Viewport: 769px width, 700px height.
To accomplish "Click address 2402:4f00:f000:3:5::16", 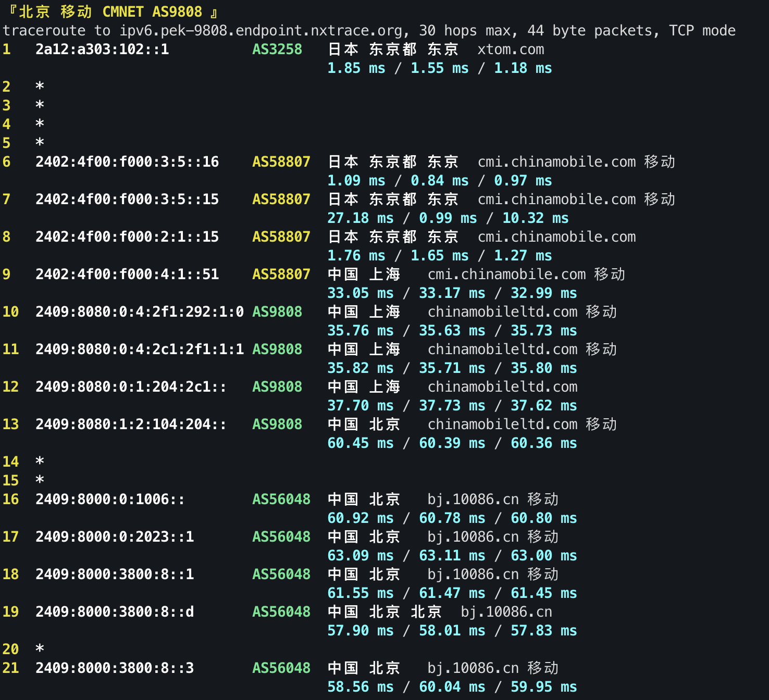I will (x=127, y=162).
